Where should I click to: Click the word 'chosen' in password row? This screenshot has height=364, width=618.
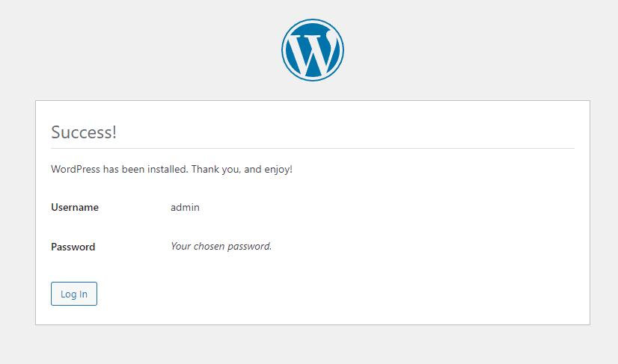click(210, 246)
